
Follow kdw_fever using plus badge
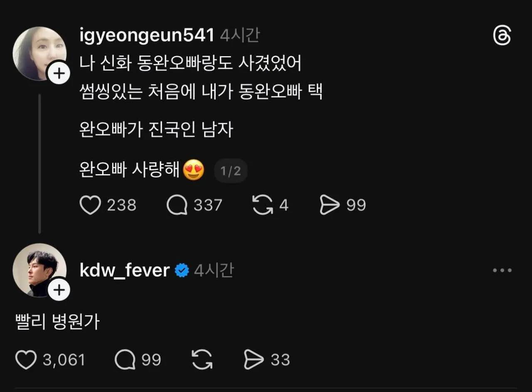click(x=59, y=290)
